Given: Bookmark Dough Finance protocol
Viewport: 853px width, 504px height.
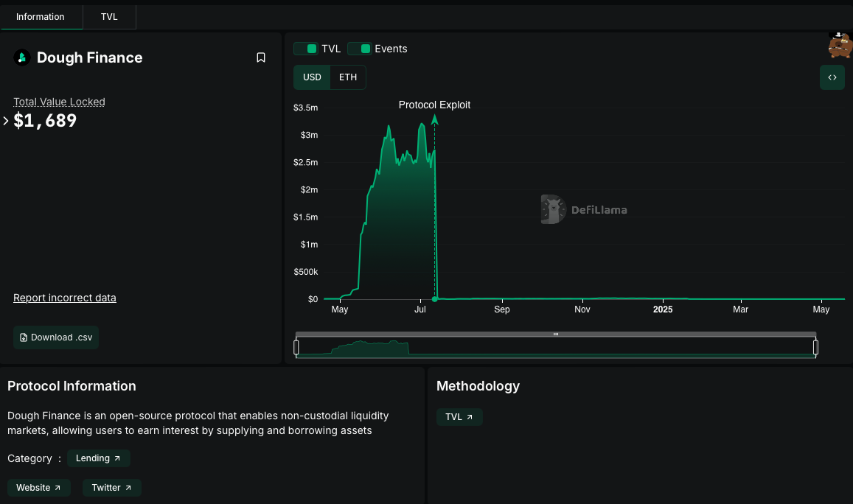Looking at the screenshot, I should click(x=261, y=57).
